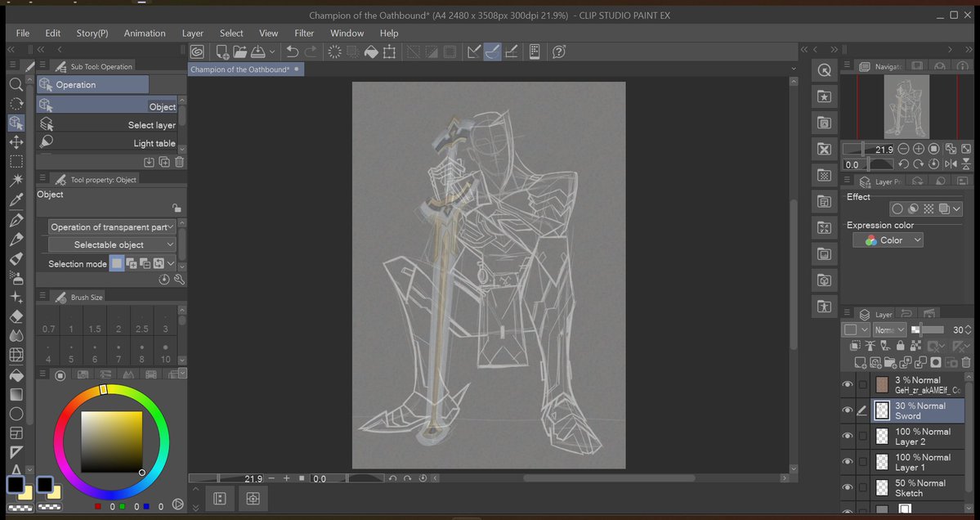980x520 pixels.
Task: Choose the Auto select magic wand tool
Action: (16, 180)
